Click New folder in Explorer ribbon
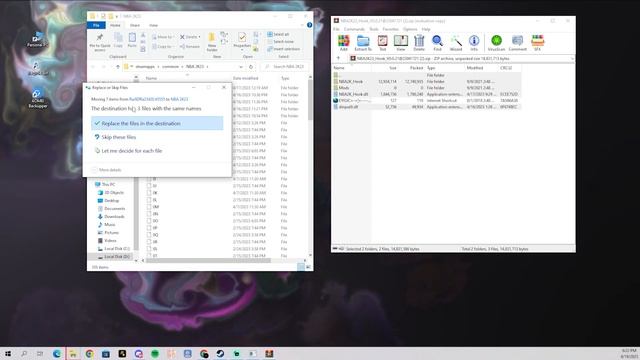The image size is (640, 360). 212,42
